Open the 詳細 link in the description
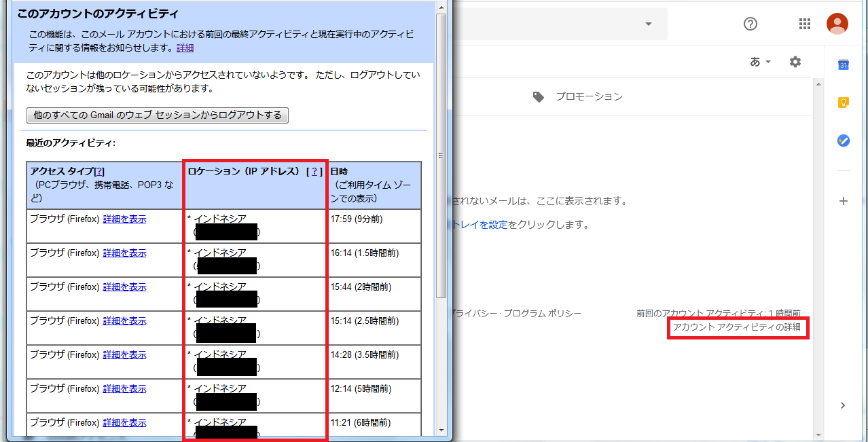The width and height of the screenshot is (868, 442). [184, 48]
